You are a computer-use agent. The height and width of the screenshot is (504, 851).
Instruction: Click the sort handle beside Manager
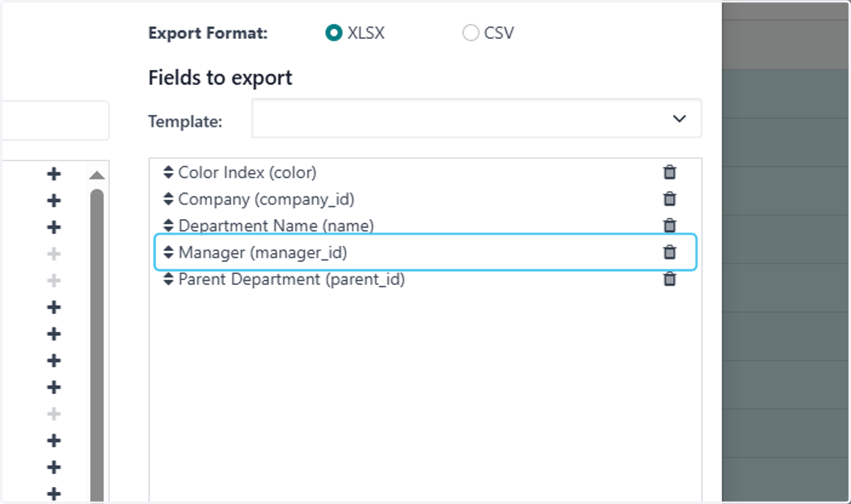tap(168, 252)
